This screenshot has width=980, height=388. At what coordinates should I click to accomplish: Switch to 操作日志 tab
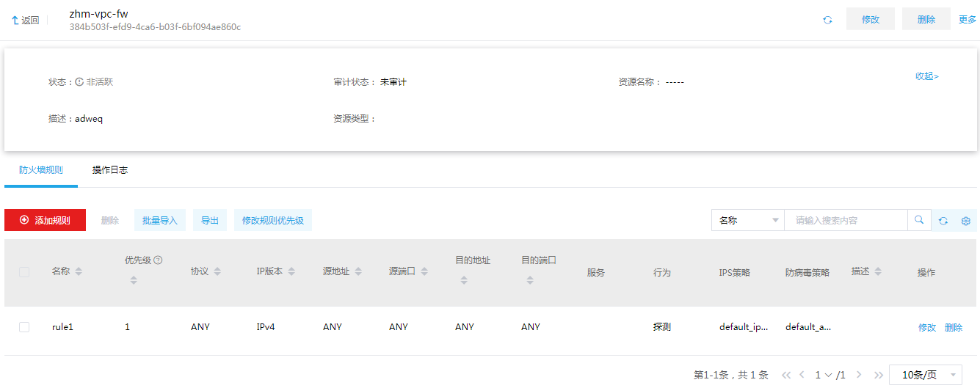pyautogui.click(x=110, y=170)
